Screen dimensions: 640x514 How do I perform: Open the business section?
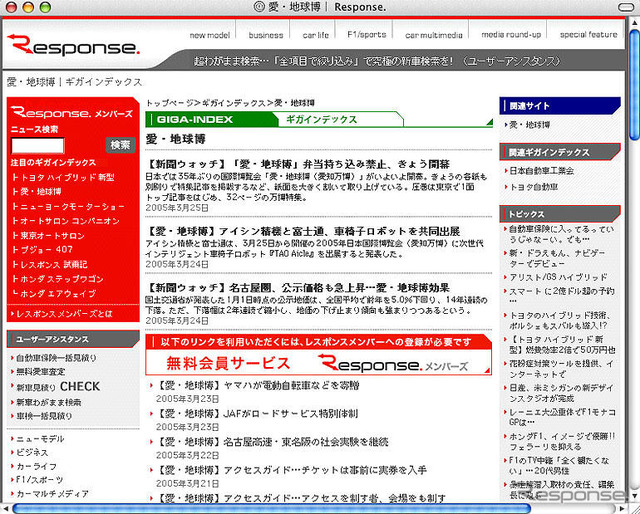(266, 35)
